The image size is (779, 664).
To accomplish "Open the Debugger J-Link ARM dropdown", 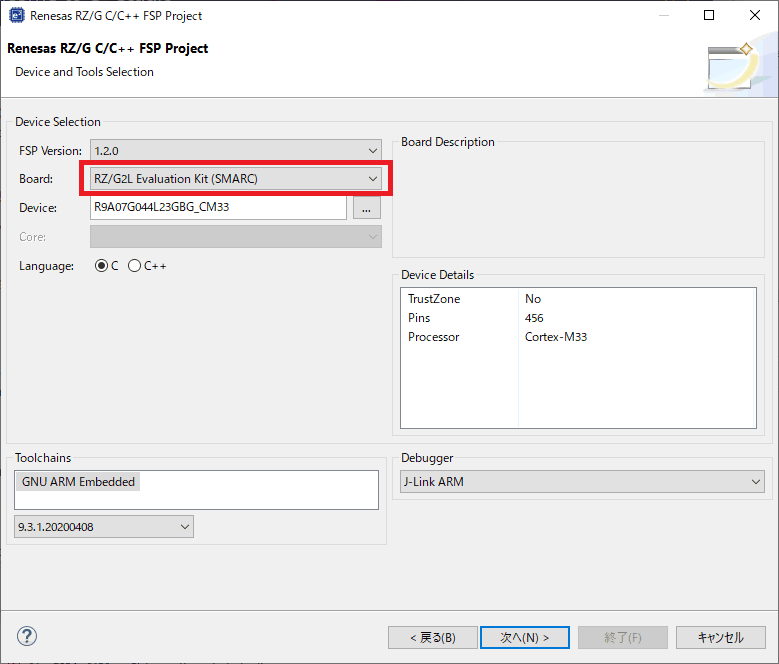I will coord(582,482).
